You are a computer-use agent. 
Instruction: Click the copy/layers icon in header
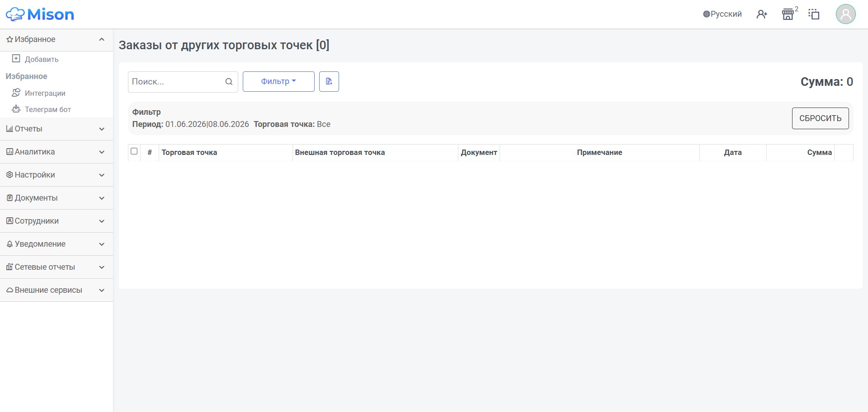(814, 14)
